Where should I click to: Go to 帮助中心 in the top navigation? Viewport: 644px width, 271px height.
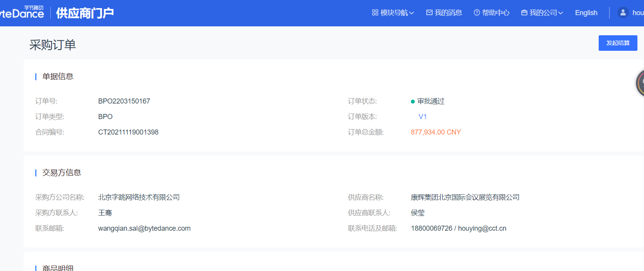click(x=496, y=13)
